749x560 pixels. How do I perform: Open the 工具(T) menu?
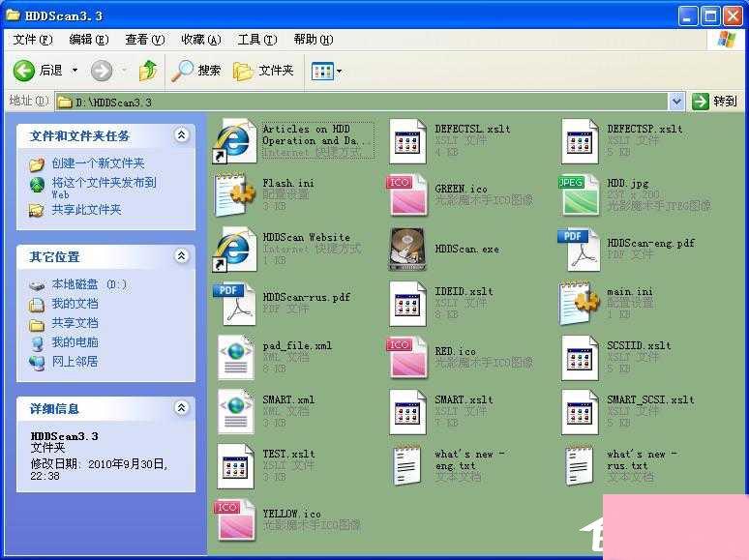(257, 40)
